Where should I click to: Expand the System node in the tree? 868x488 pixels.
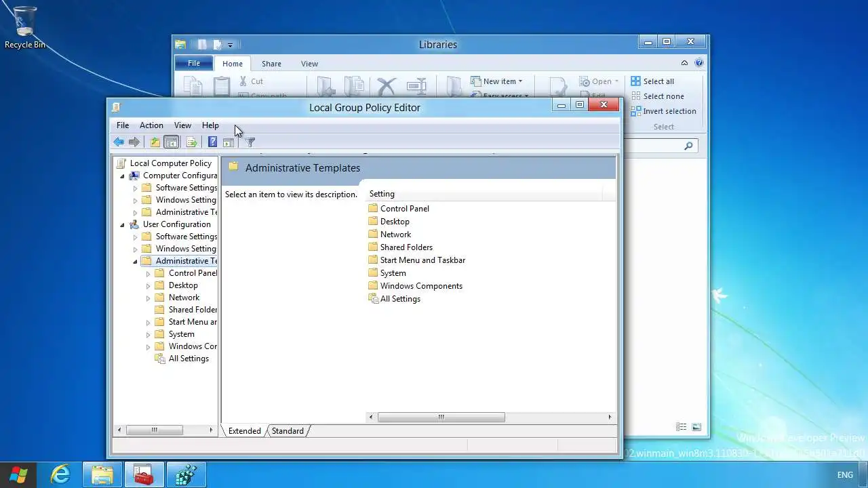(x=148, y=334)
